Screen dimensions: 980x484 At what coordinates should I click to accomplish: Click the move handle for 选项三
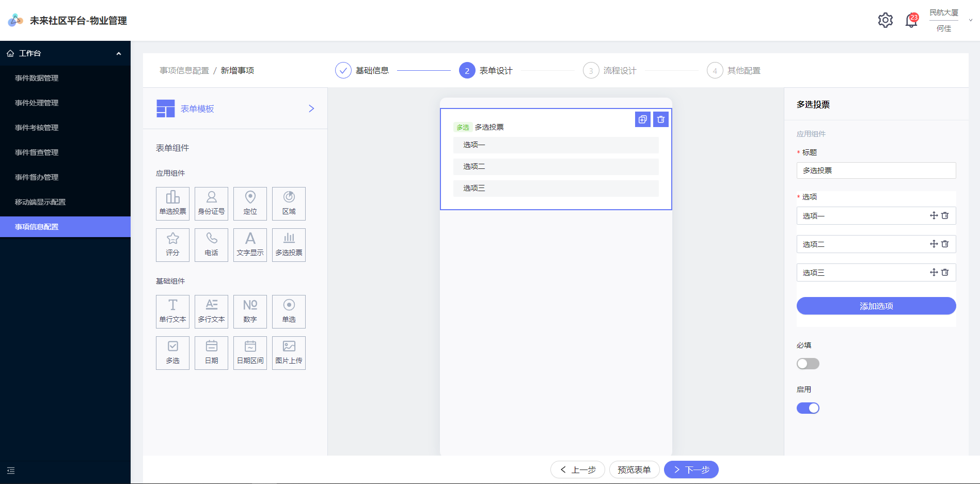934,272
